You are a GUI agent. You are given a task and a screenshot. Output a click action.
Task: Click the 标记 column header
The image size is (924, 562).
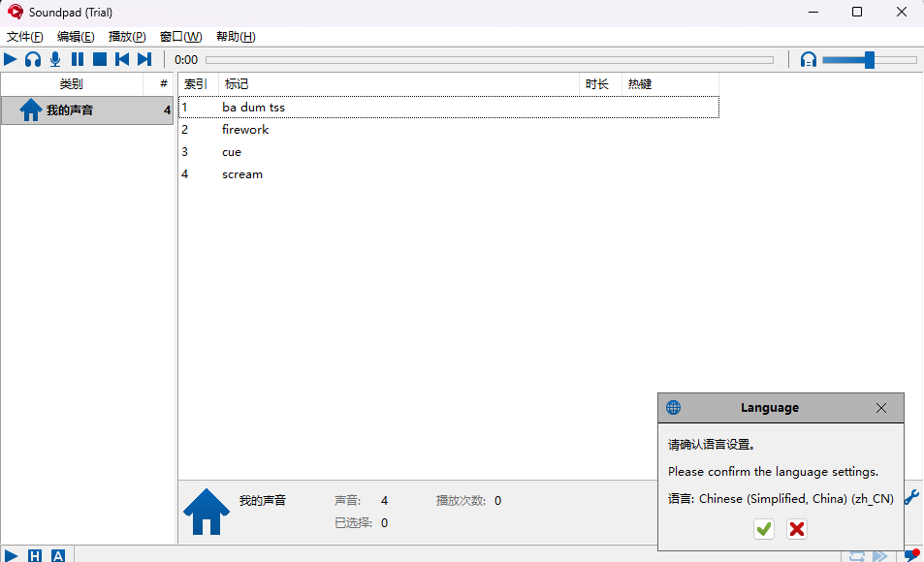236,83
